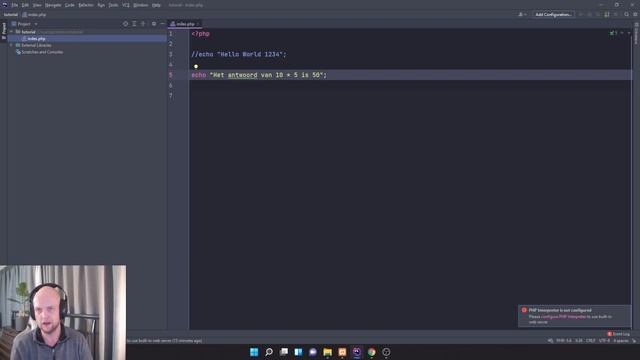
Task: Click Expand All icon in Project panel
Action: click(134, 24)
